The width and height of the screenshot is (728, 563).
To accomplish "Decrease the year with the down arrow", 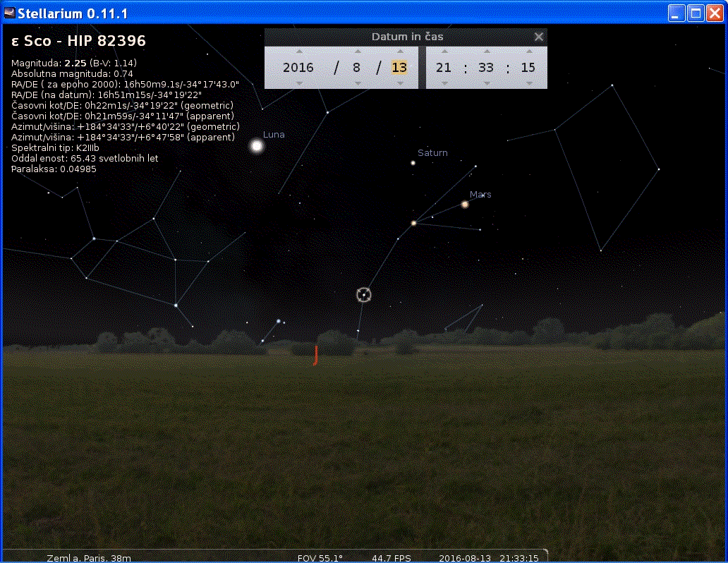I will (x=298, y=83).
